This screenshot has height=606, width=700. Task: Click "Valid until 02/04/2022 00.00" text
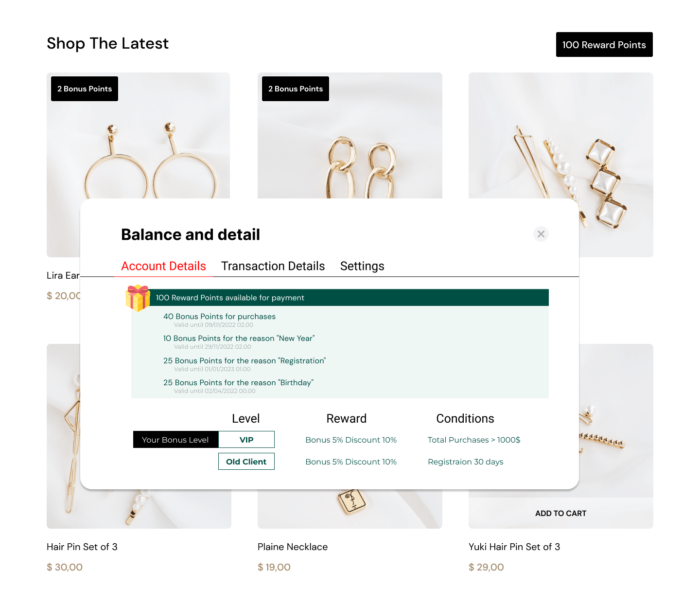(214, 391)
